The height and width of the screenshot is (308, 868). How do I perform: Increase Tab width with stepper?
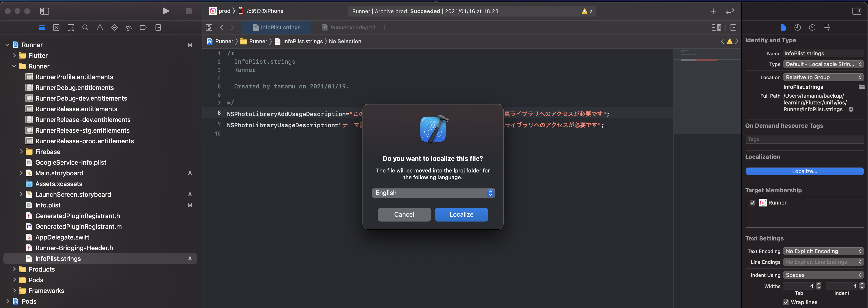(819, 284)
